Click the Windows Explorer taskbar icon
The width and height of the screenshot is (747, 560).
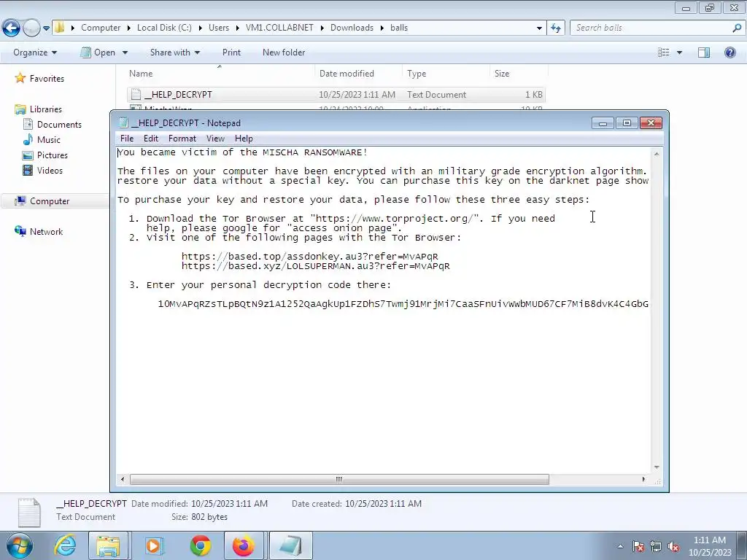click(x=108, y=545)
